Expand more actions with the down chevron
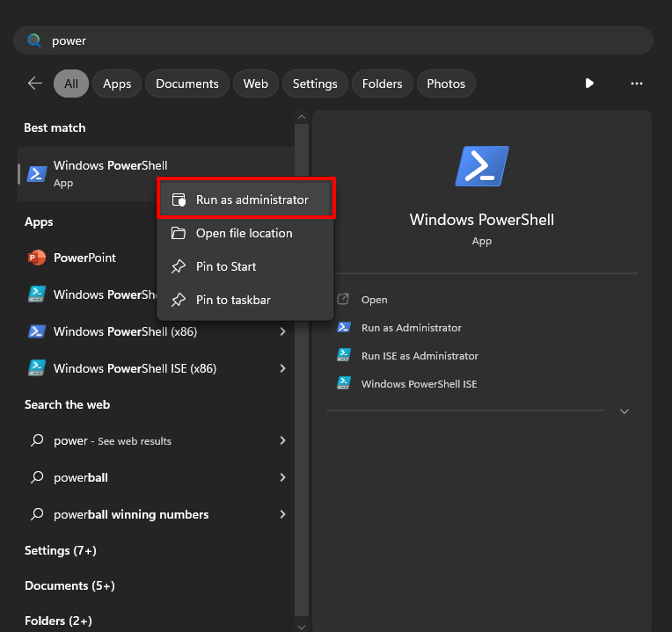 point(625,411)
